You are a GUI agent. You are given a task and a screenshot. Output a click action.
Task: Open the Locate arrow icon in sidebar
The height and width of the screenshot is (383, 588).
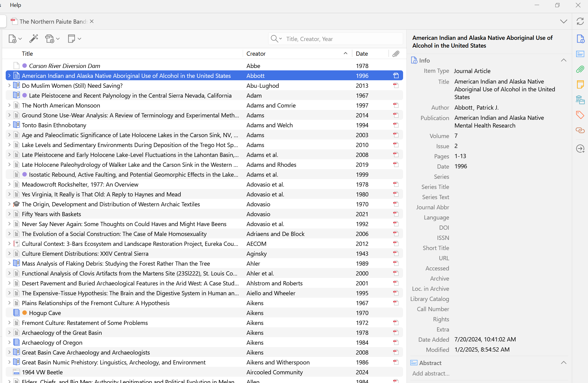point(580,149)
